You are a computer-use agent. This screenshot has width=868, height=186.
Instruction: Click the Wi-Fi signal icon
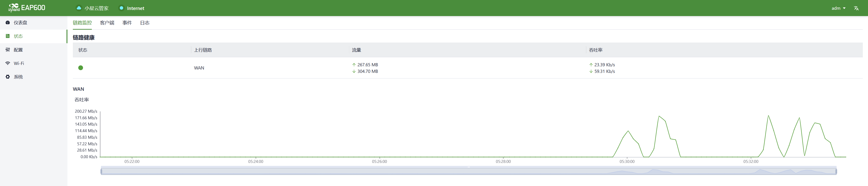(x=8, y=63)
